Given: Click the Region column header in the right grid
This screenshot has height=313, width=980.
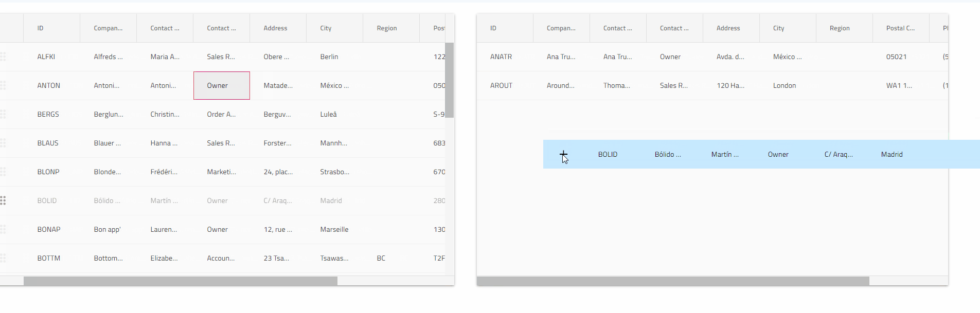Looking at the screenshot, I should point(840,28).
